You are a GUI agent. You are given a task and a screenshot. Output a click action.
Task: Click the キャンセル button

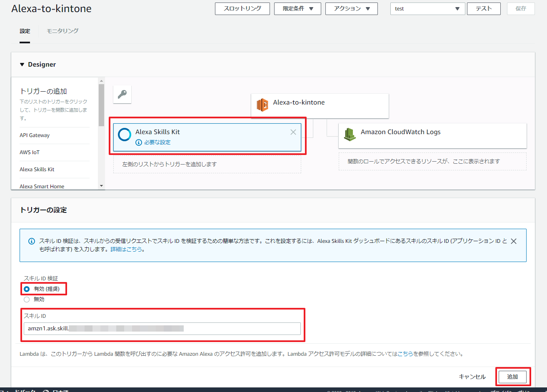(x=472, y=377)
